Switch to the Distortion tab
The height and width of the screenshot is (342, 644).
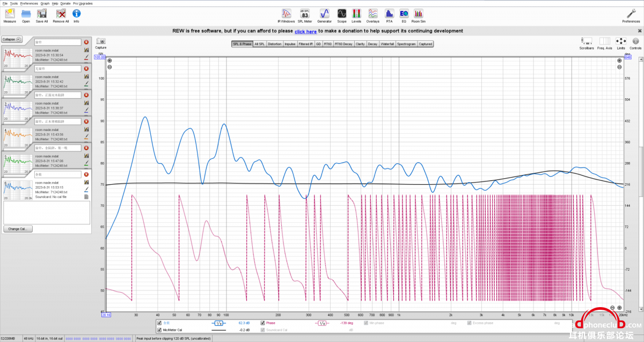(274, 44)
